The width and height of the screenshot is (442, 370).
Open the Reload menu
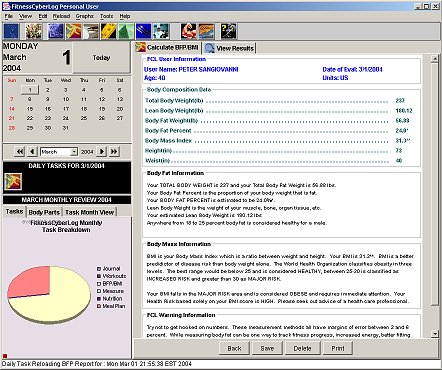pyautogui.click(x=61, y=16)
